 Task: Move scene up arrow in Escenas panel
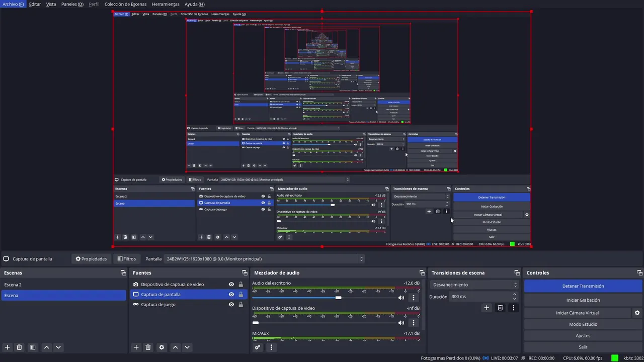pyautogui.click(x=46, y=347)
